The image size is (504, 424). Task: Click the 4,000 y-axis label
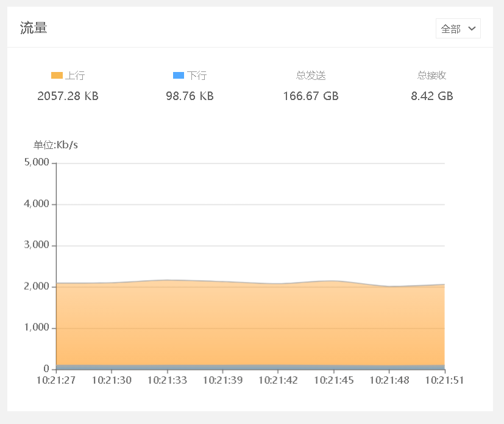click(x=37, y=204)
